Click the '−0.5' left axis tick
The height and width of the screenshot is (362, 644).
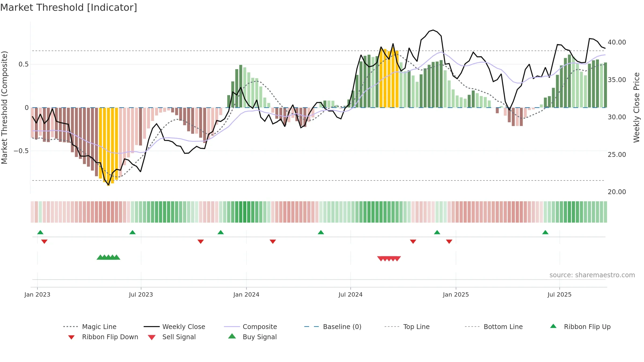tap(21, 151)
